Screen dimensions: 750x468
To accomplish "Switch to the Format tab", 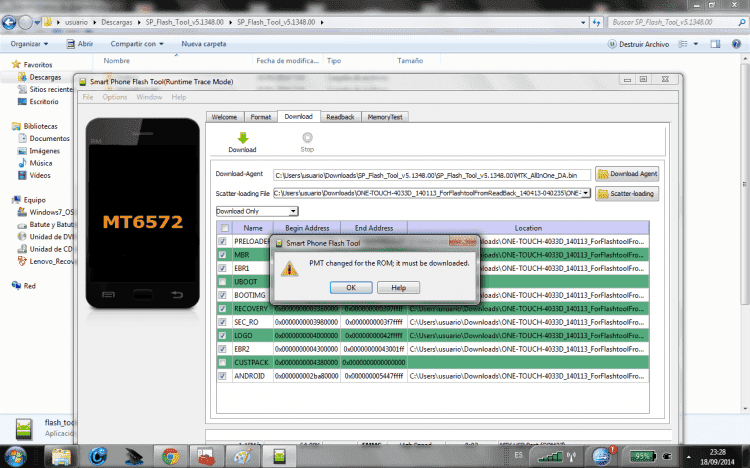I will [261, 117].
